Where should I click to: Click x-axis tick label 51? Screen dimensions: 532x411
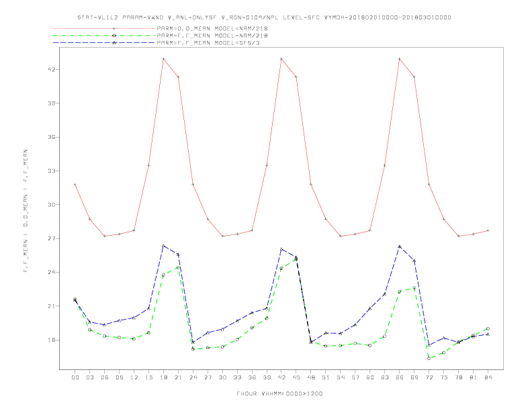point(326,377)
